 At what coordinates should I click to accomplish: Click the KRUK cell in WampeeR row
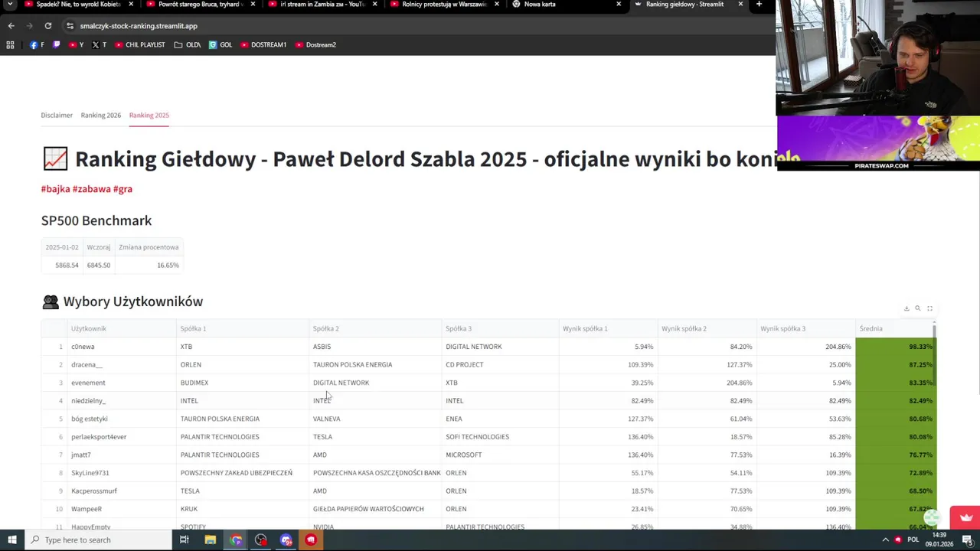click(x=242, y=509)
